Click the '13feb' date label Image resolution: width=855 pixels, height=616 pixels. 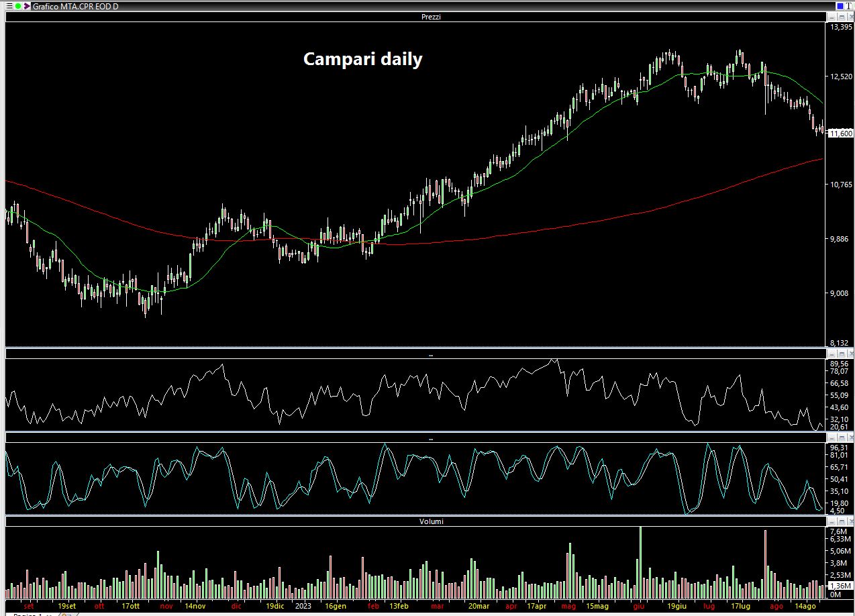[399, 605]
